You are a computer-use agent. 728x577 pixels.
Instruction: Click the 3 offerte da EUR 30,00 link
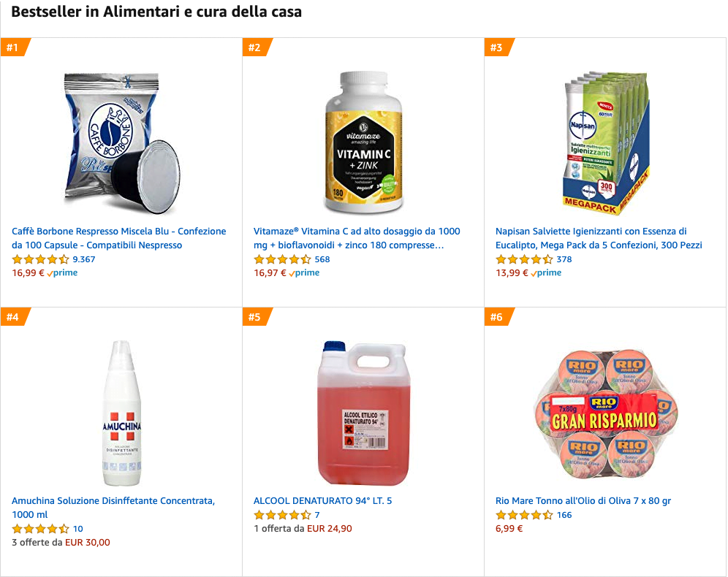click(61, 543)
